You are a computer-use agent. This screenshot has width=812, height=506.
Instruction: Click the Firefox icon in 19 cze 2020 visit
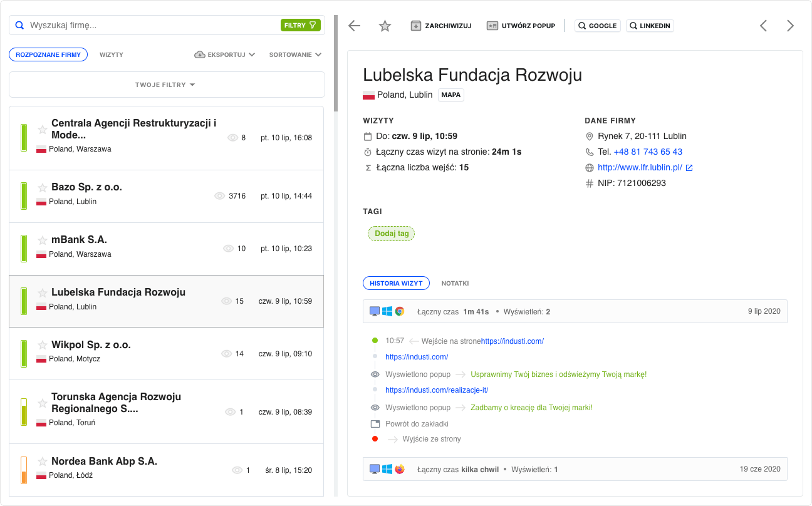[399, 469]
